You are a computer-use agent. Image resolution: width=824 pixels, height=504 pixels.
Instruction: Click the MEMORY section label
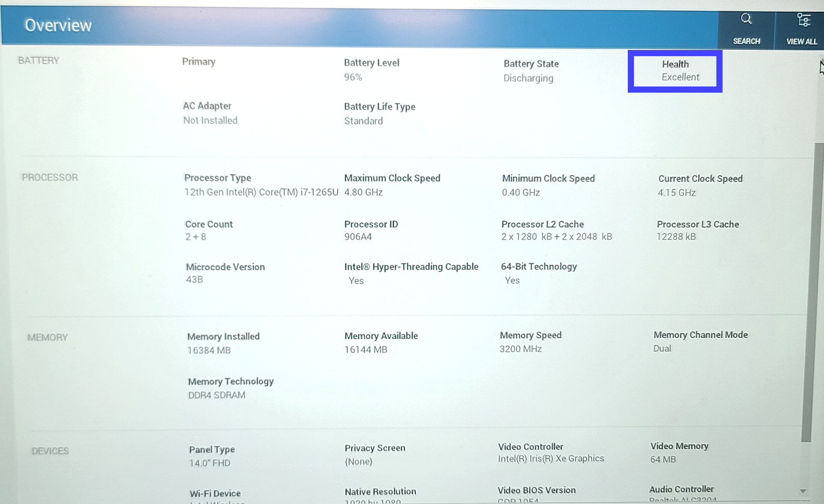47,337
